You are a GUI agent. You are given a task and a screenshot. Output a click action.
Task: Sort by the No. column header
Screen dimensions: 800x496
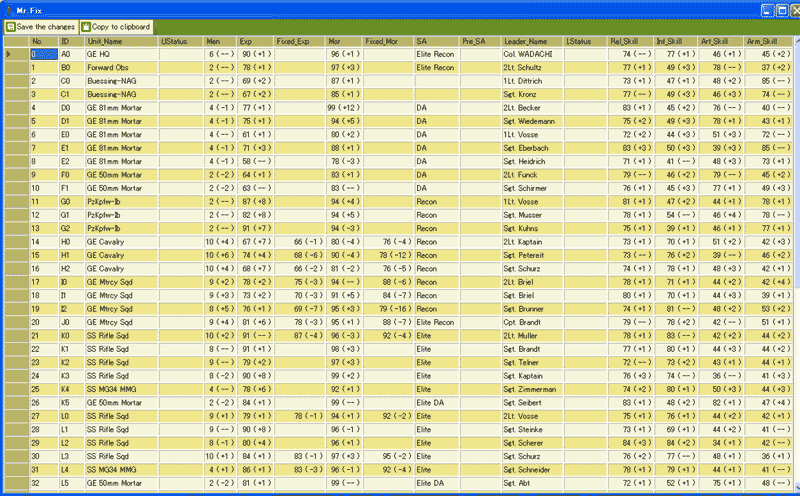pyautogui.click(x=43, y=41)
